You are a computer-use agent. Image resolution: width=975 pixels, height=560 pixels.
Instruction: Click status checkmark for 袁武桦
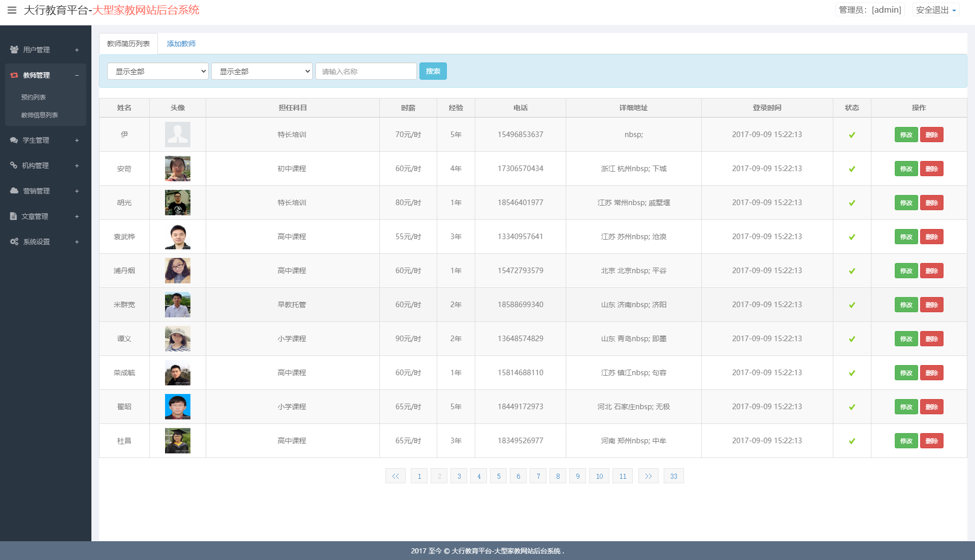coord(852,237)
